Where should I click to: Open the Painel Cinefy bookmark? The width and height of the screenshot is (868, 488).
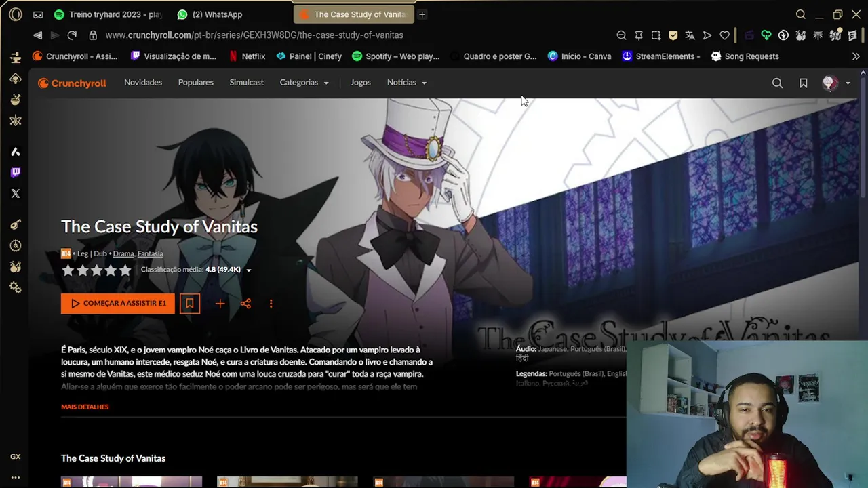[x=309, y=56]
